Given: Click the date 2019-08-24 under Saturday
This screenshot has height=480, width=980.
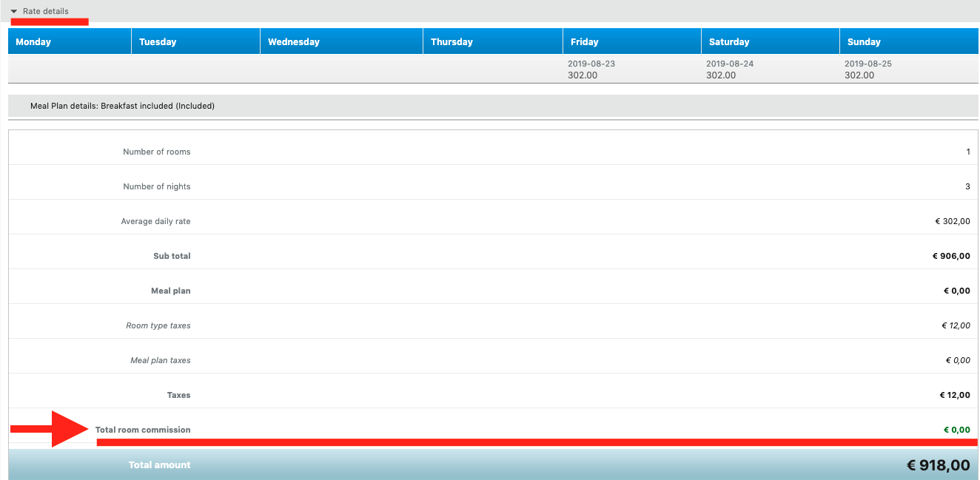Looking at the screenshot, I should 730,64.
